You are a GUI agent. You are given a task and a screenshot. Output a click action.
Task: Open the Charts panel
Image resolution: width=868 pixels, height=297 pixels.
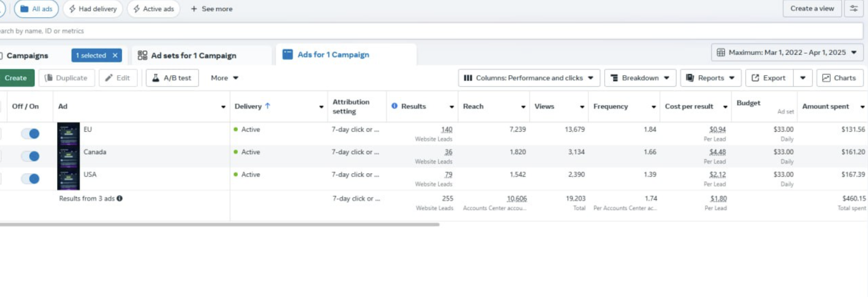point(839,78)
